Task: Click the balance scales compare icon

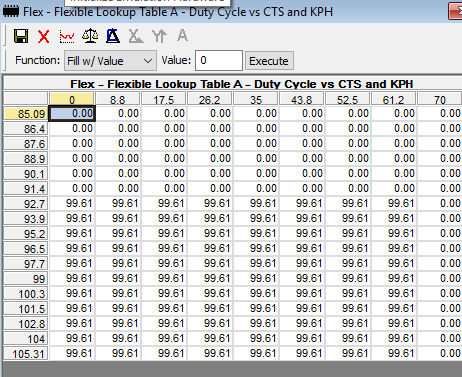Action: click(90, 36)
